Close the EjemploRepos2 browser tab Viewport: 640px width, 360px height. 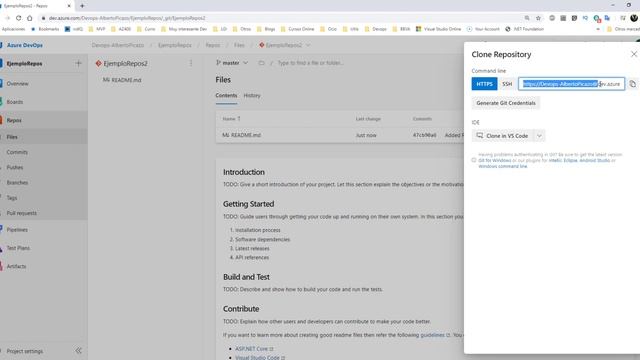click(69, 6)
